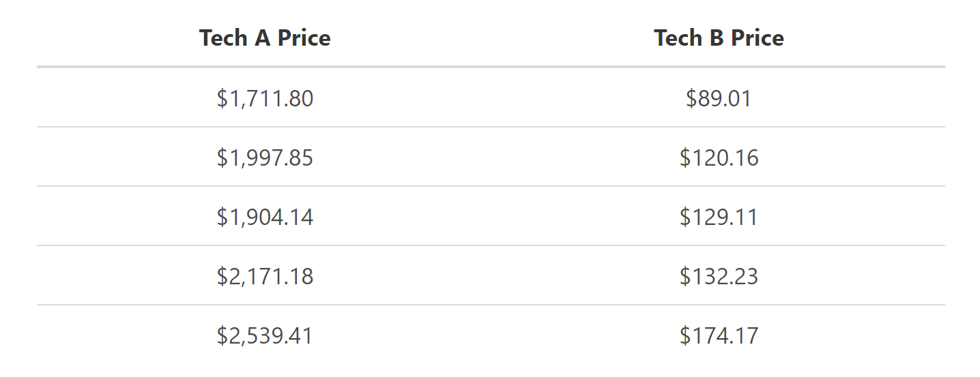Click the separator line below $1,711.80 row
980x377 pixels.
(x=491, y=127)
